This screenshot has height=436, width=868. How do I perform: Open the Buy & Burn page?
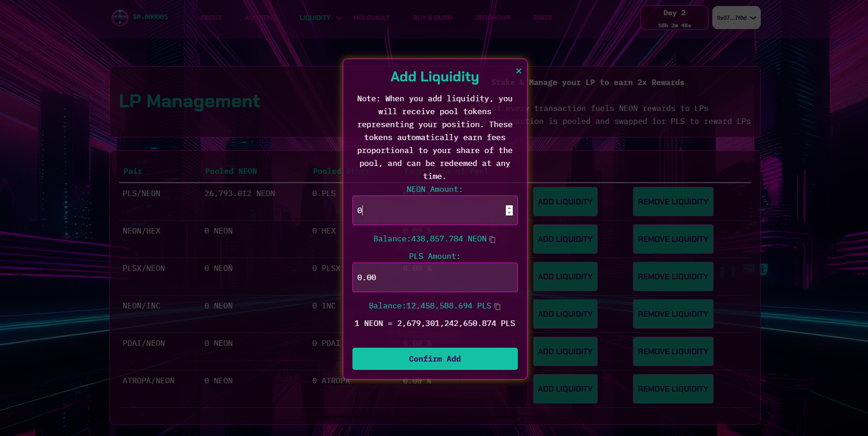[432, 18]
